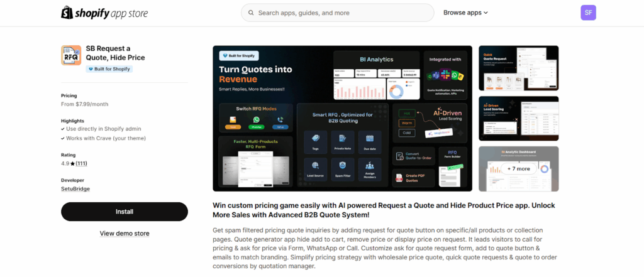Click the Create PDF Quotes icon

click(x=399, y=178)
